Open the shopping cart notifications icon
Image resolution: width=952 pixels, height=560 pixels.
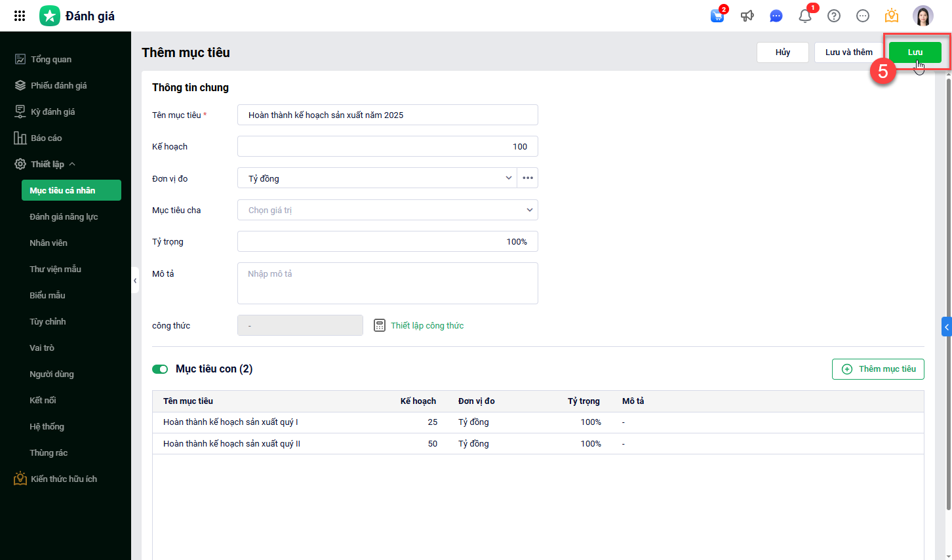717,16
